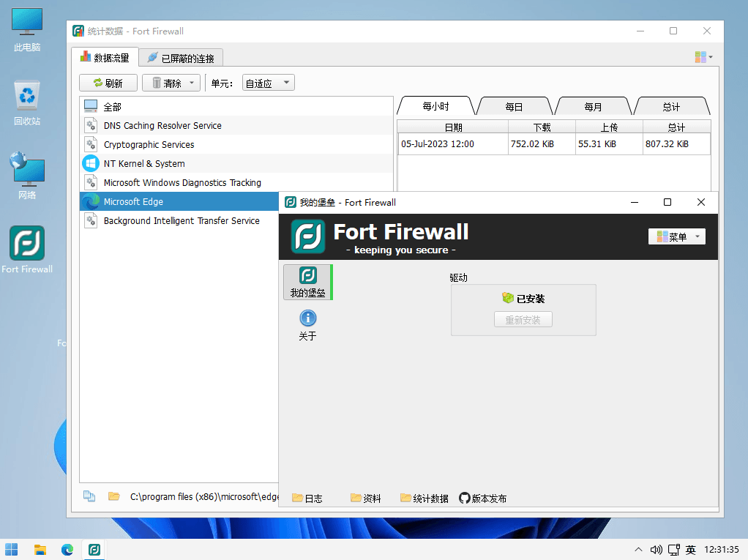Select the 每日 tab
Screen dimensions: 748x560
pos(515,107)
